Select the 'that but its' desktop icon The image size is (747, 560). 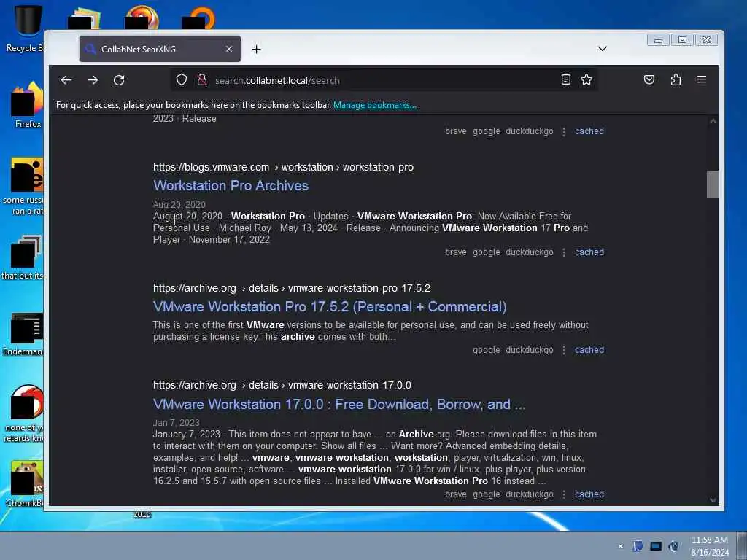click(23, 257)
